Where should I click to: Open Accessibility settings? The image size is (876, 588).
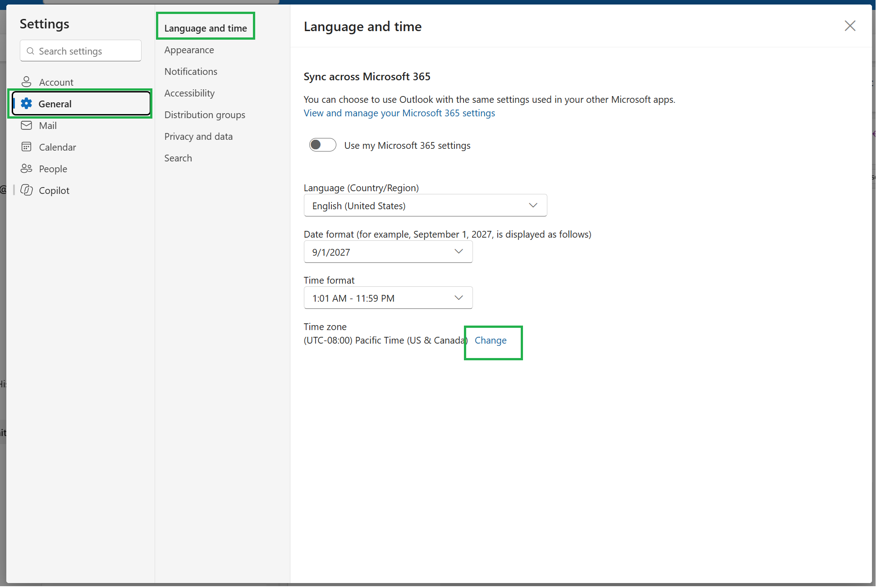[189, 93]
